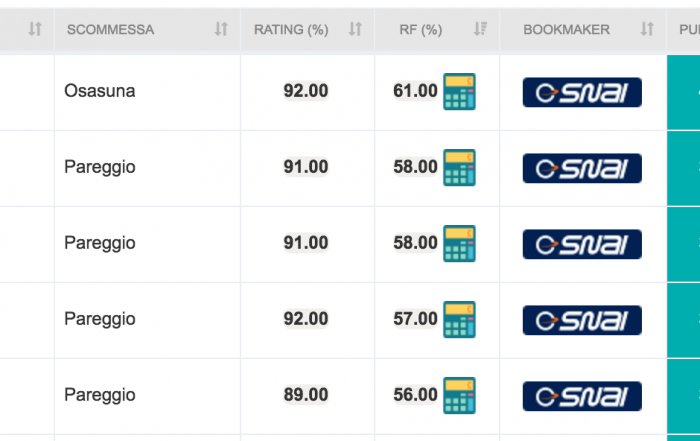The image size is (700, 441).
Task: Select the BOOKMAKER column header label
Action: pyautogui.click(x=567, y=29)
